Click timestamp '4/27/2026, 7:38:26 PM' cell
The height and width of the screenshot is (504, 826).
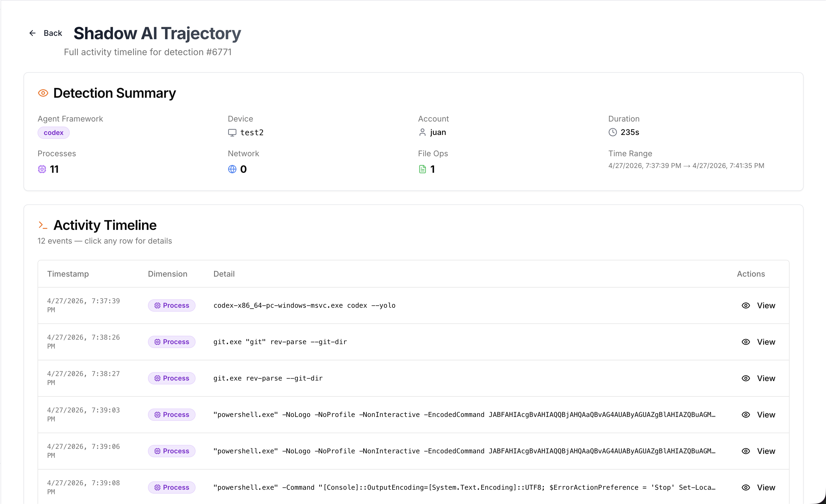coord(83,342)
